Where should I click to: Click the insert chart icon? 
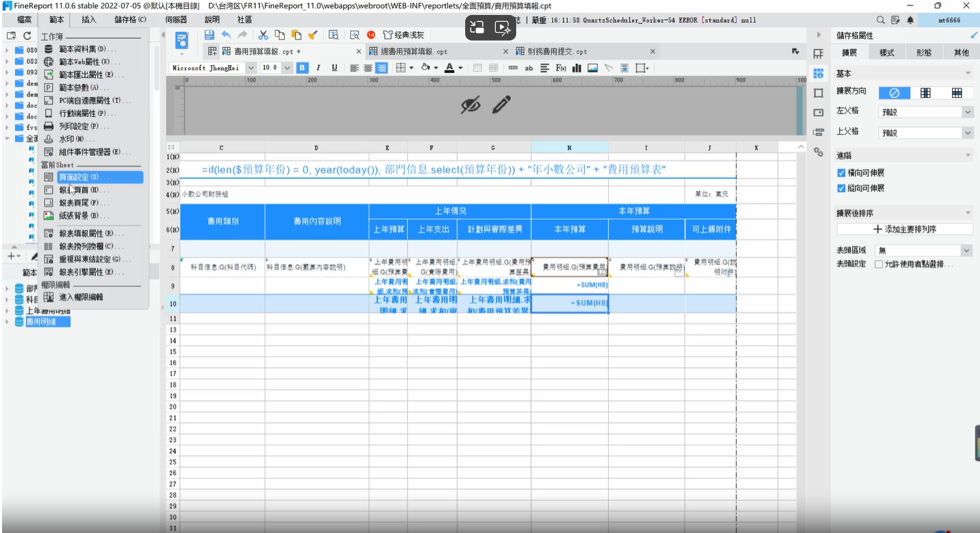(x=577, y=68)
